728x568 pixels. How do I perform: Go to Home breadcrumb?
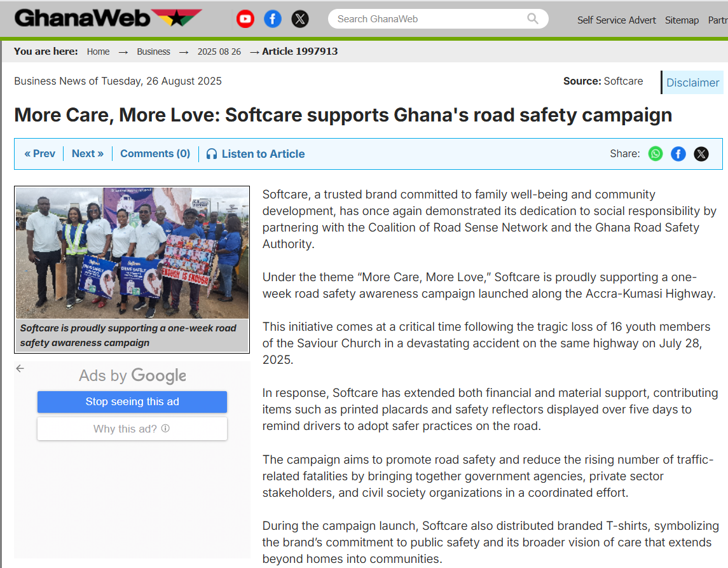98,52
